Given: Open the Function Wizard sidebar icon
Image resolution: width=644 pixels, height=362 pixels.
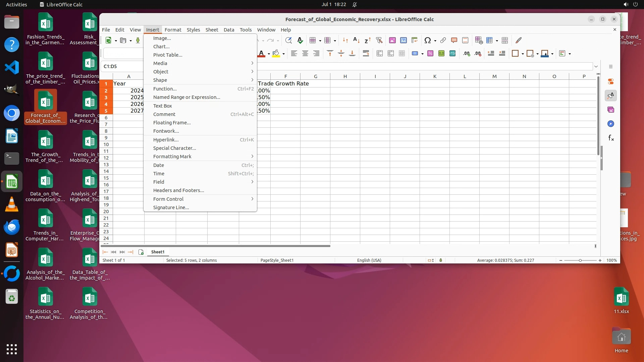Looking at the screenshot, I should [x=611, y=138].
